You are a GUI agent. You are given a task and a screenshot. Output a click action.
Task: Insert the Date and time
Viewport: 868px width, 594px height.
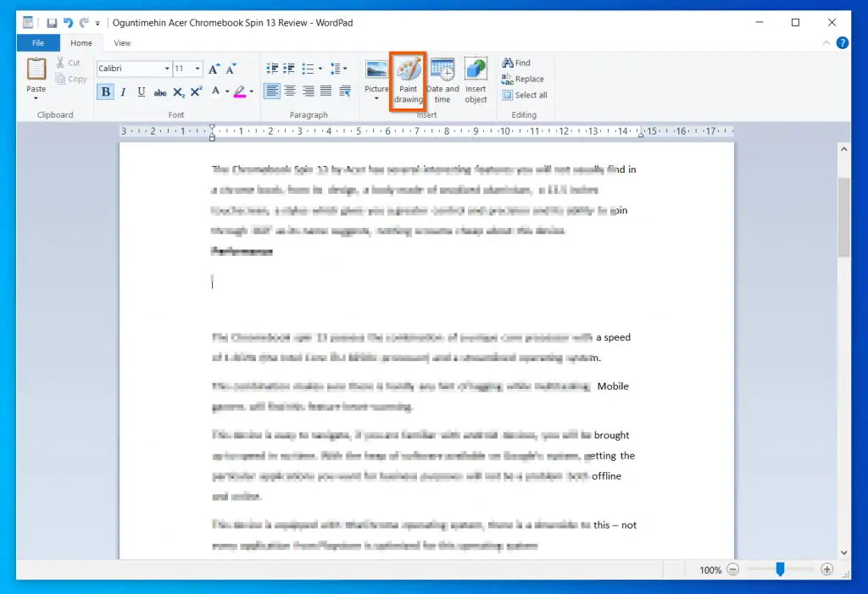pos(442,80)
